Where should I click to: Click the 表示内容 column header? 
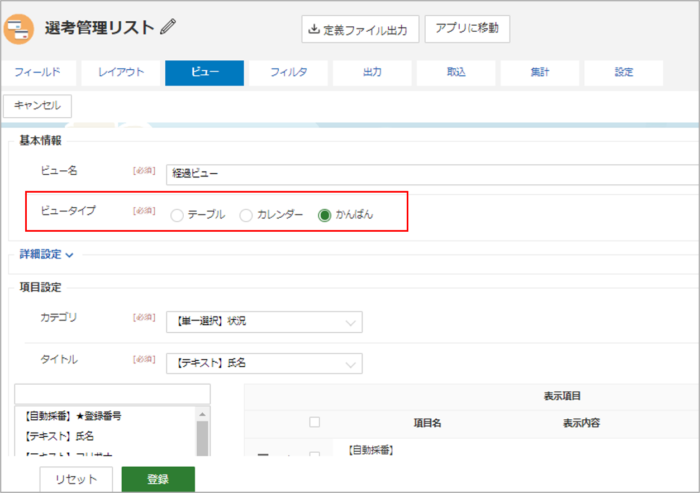tap(581, 423)
